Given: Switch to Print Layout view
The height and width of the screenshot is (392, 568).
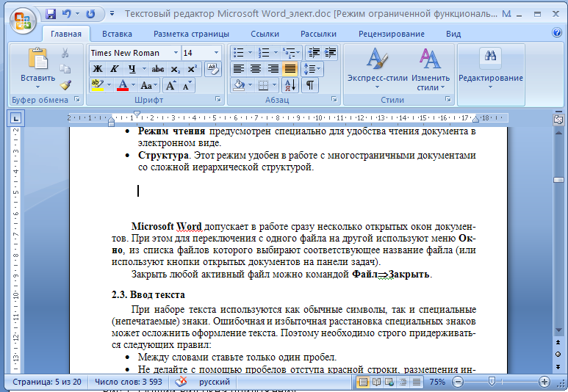Looking at the screenshot, I should (362, 382).
